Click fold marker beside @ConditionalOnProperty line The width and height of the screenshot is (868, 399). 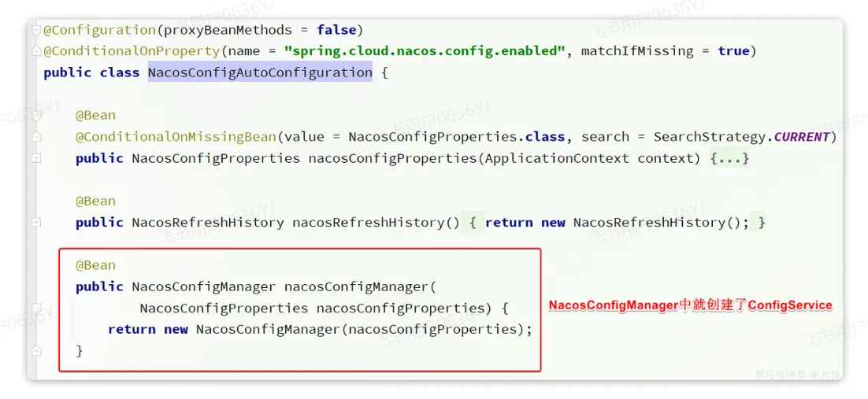pos(36,51)
